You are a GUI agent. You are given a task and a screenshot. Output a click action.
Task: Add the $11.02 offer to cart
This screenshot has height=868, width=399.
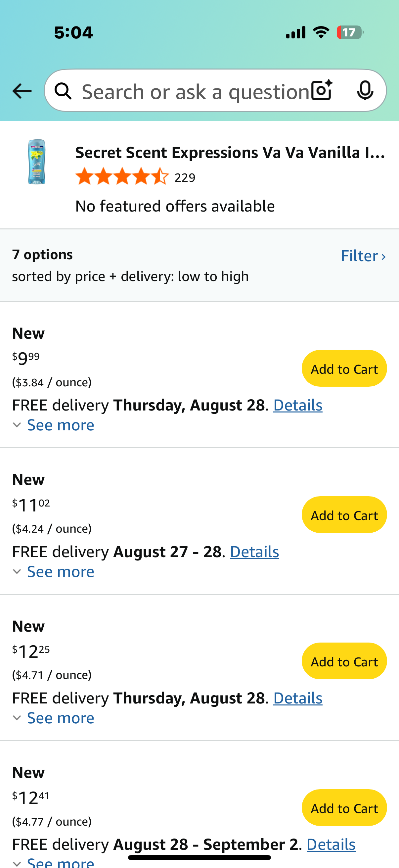pos(344,515)
